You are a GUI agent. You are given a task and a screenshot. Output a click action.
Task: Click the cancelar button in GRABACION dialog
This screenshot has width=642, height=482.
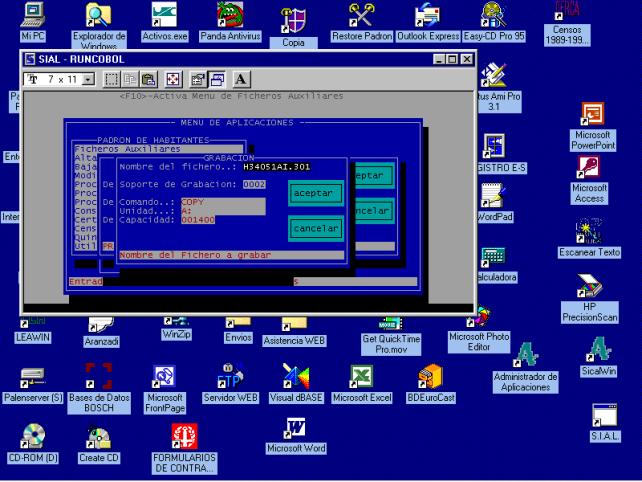pos(315,229)
